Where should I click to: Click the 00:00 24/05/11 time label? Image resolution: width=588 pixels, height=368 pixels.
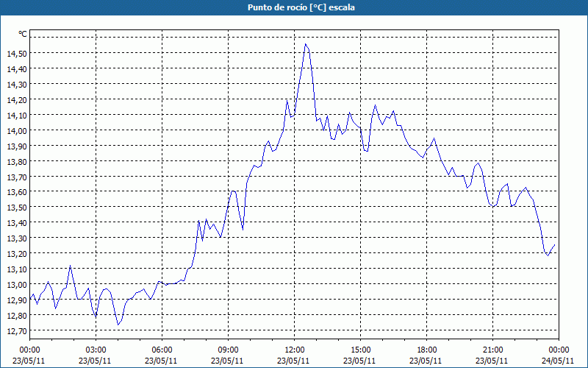pyautogui.click(x=559, y=355)
